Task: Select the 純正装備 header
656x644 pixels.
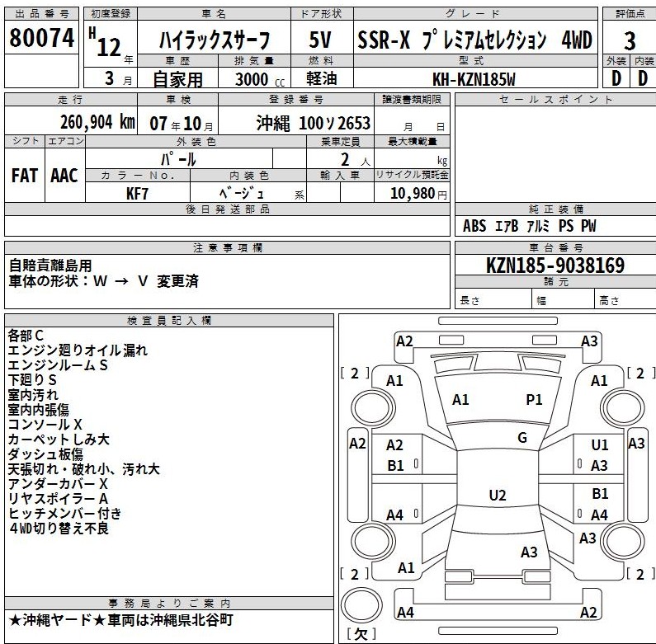Action: [555, 209]
